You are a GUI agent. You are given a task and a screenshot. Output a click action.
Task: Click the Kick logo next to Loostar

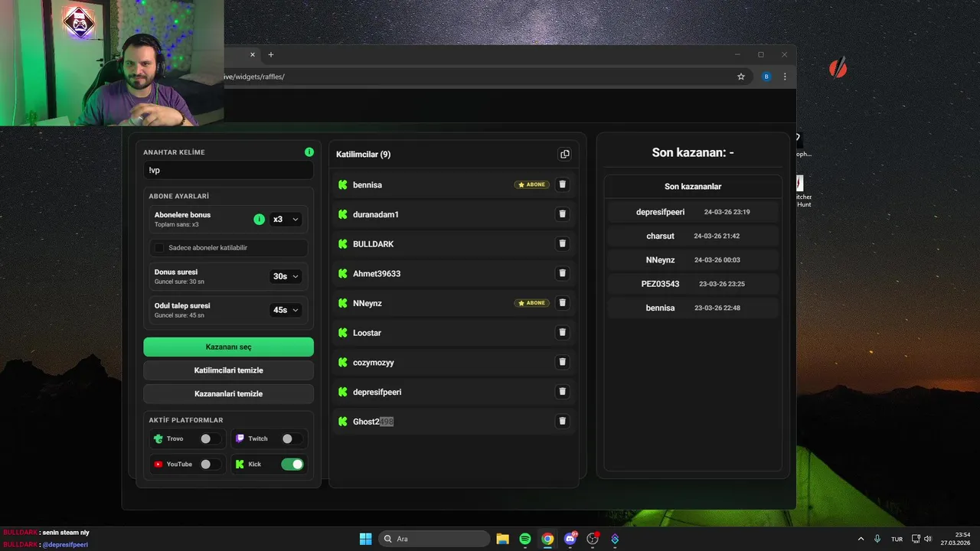point(343,333)
